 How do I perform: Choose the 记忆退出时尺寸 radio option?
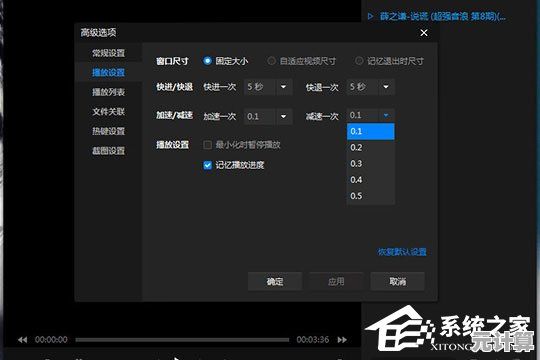359,61
